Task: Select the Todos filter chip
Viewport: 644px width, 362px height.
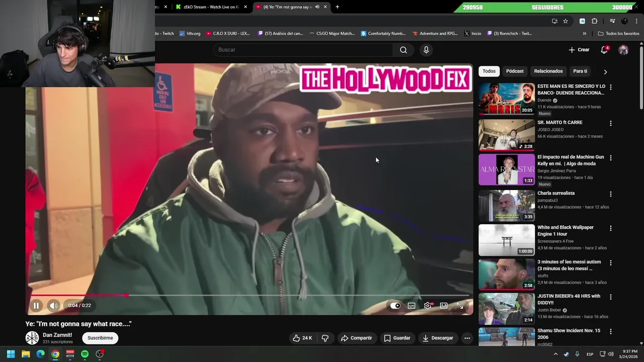Action: pyautogui.click(x=489, y=71)
